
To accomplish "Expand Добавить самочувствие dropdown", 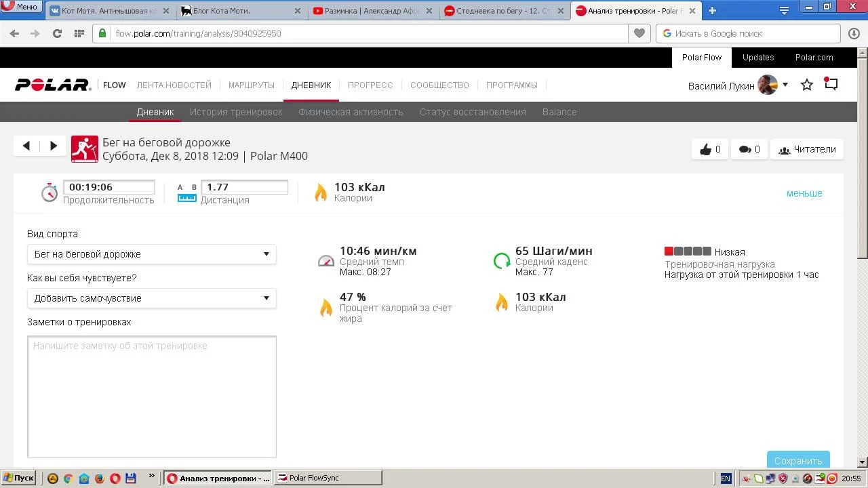I will pos(151,298).
